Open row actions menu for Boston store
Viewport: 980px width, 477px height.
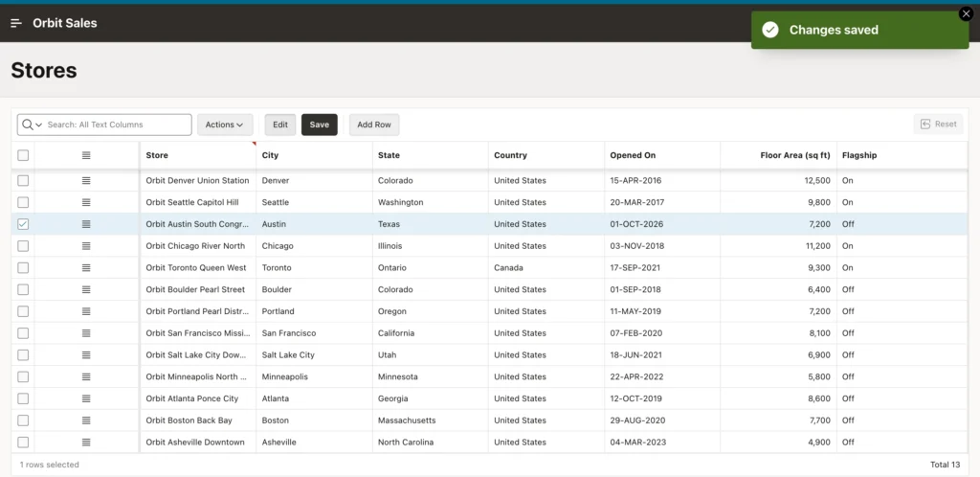coord(86,420)
